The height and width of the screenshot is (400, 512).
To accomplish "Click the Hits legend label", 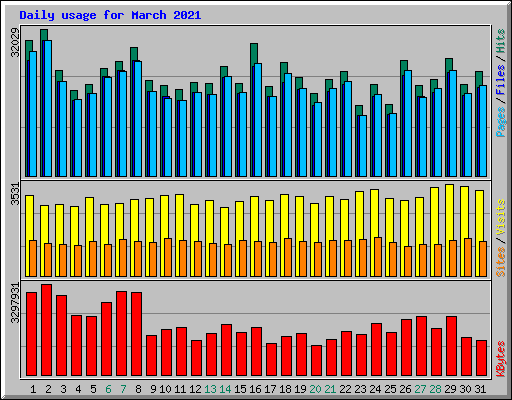I will (501, 41).
